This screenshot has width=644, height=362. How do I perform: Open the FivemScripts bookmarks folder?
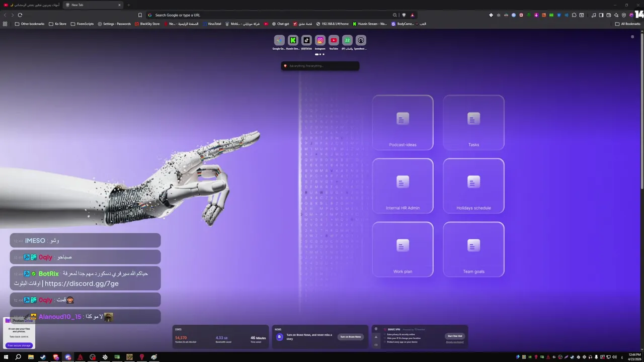click(x=82, y=24)
